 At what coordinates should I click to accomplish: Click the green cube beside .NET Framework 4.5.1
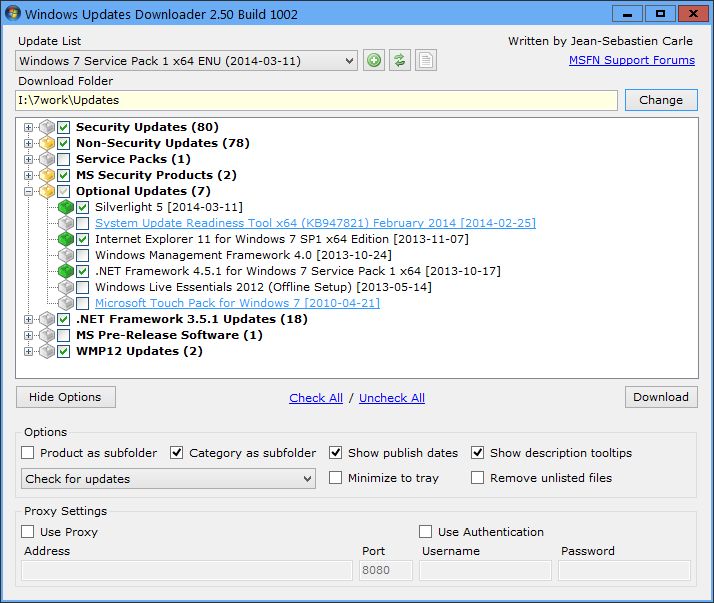tap(66, 271)
